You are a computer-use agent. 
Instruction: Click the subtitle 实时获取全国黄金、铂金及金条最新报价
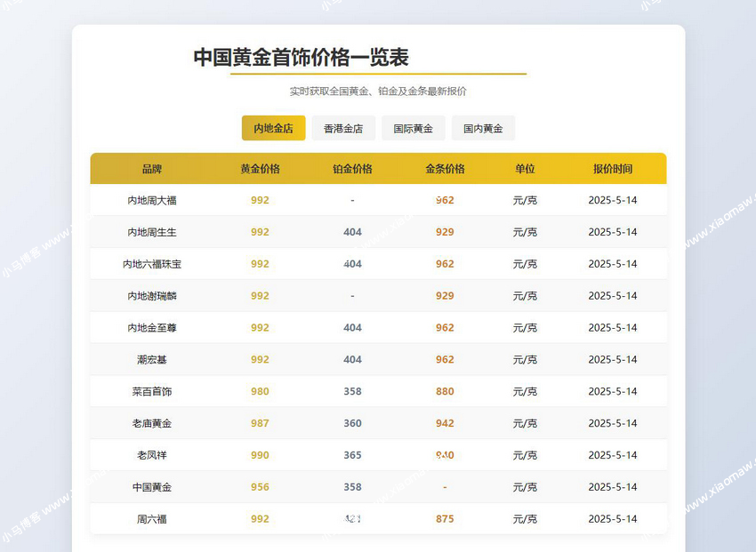[x=378, y=91]
